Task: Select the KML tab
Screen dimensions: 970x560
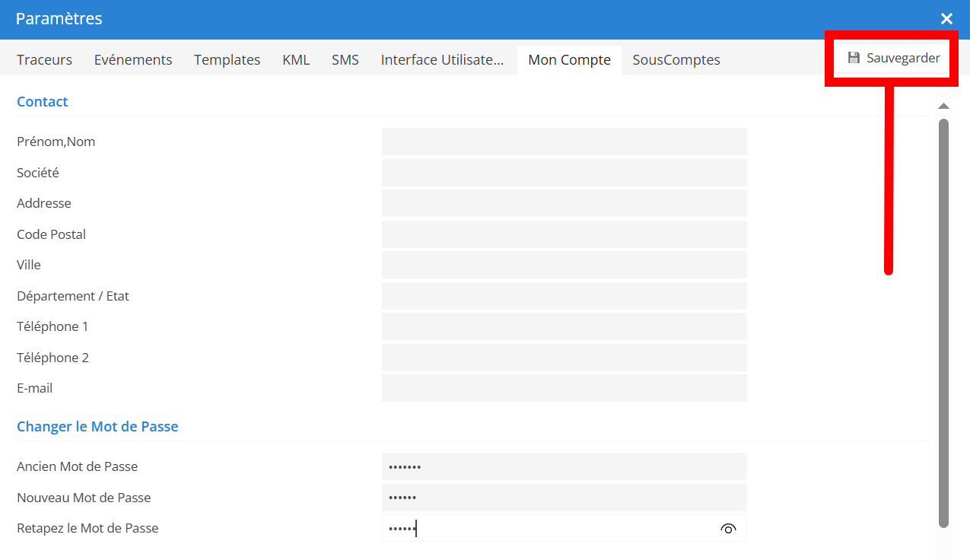Action: [x=296, y=59]
